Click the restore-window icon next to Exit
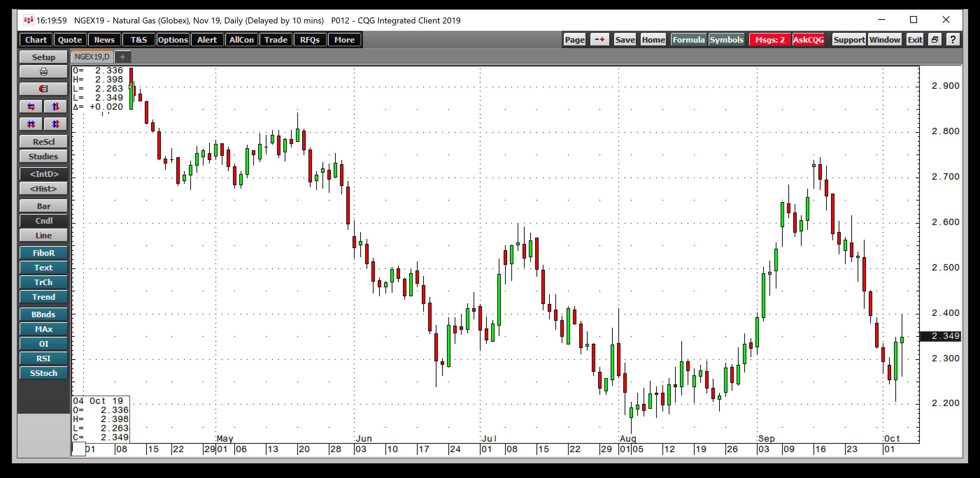 pyautogui.click(x=935, y=39)
